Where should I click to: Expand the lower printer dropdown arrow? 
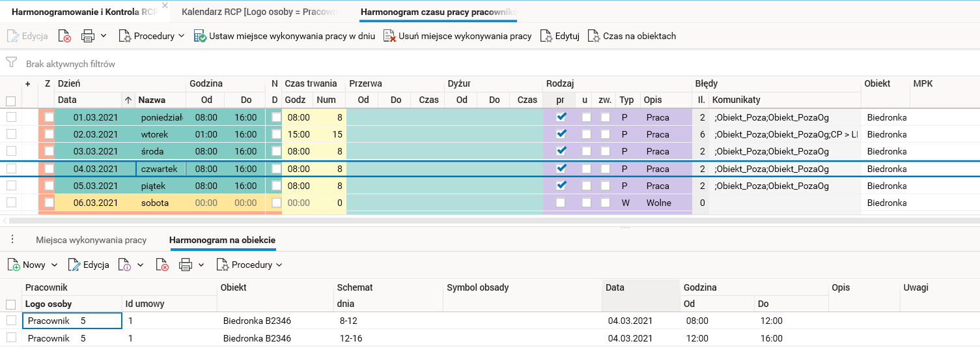[201, 265]
